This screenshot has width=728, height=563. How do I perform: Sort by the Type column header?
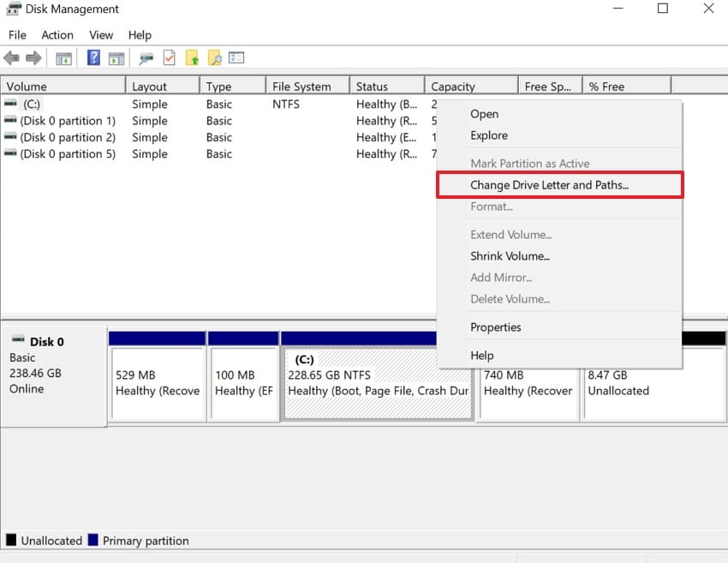click(233, 86)
